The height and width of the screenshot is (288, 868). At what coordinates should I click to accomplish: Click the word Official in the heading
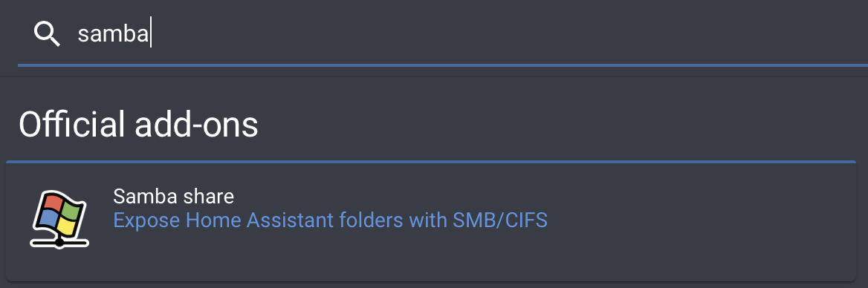71,125
